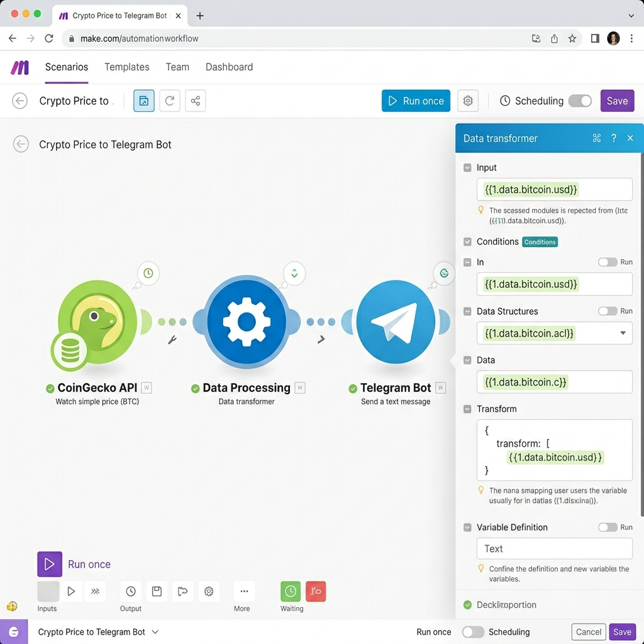
Task: Toggle the bottom bar Scheduling switch
Action: click(x=473, y=631)
